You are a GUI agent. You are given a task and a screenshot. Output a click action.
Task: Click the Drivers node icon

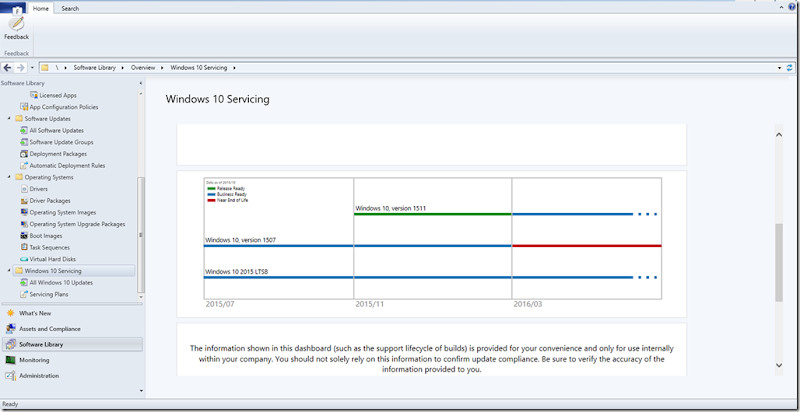[x=24, y=189]
